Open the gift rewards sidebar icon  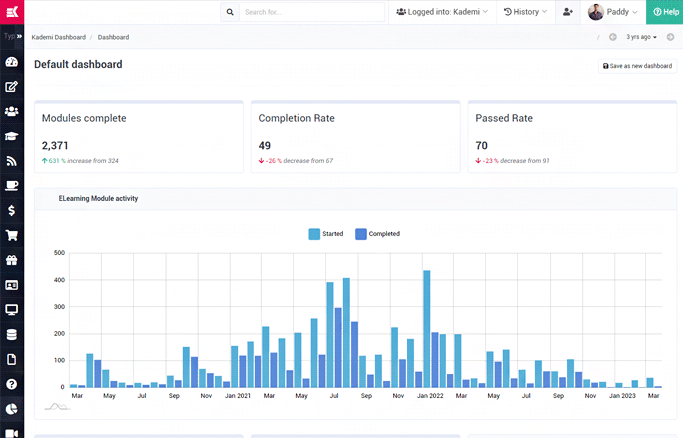[x=12, y=260]
